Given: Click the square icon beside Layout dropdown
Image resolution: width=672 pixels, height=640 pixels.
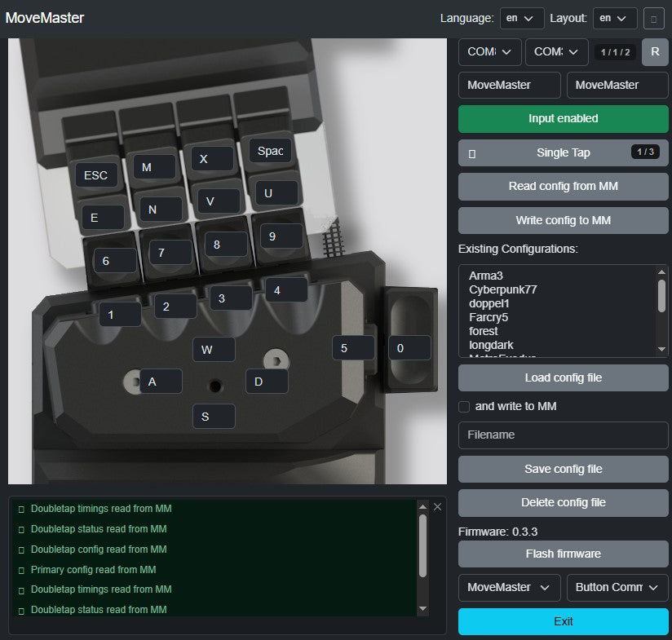Looking at the screenshot, I should (x=653, y=19).
